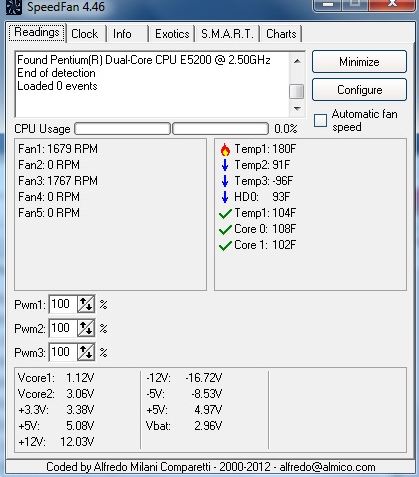Click the Pwm1 up/down spinner arrows

point(86,304)
